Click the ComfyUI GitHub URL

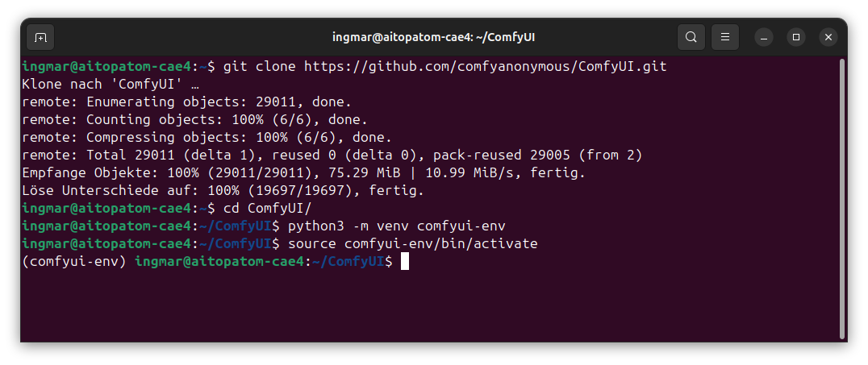pos(485,66)
